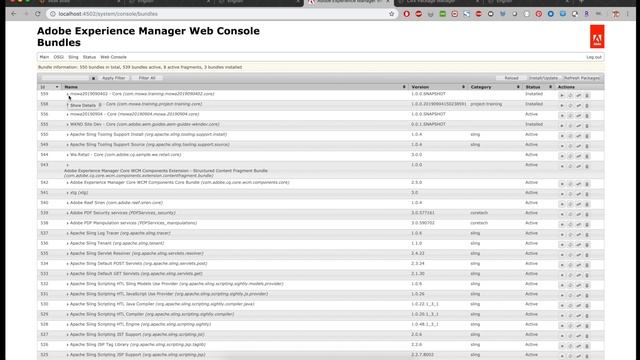This screenshot has width=640, height=360.
Task: Stop the We.Retail Core bundle
Action: pyautogui.click(x=562, y=156)
